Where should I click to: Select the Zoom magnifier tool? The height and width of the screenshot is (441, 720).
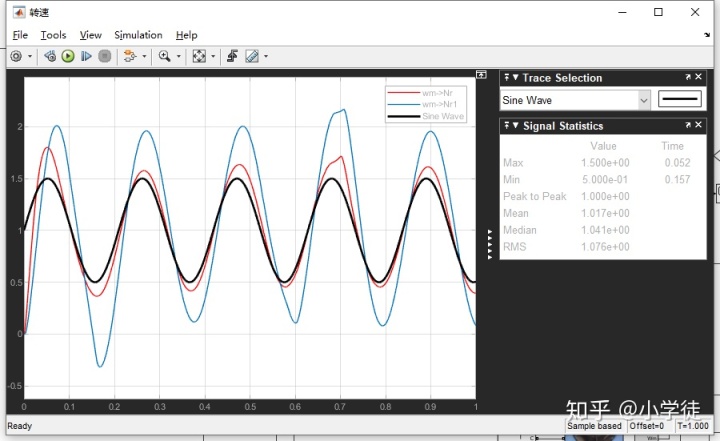(x=164, y=56)
